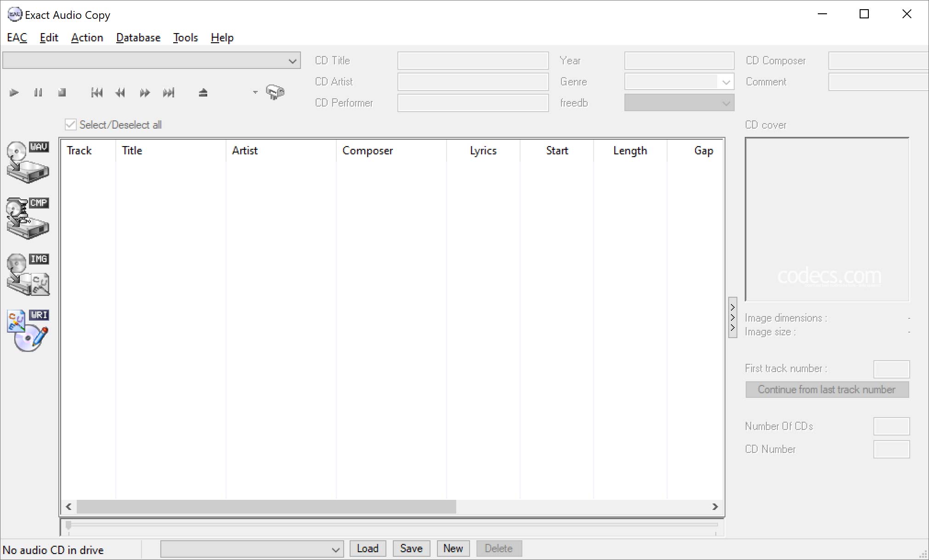Click the WAV copy tracks icon

coord(28,163)
